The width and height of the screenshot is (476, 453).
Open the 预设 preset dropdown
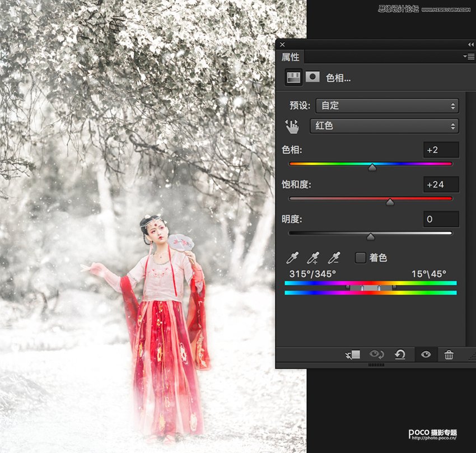click(x=387, y=105)
